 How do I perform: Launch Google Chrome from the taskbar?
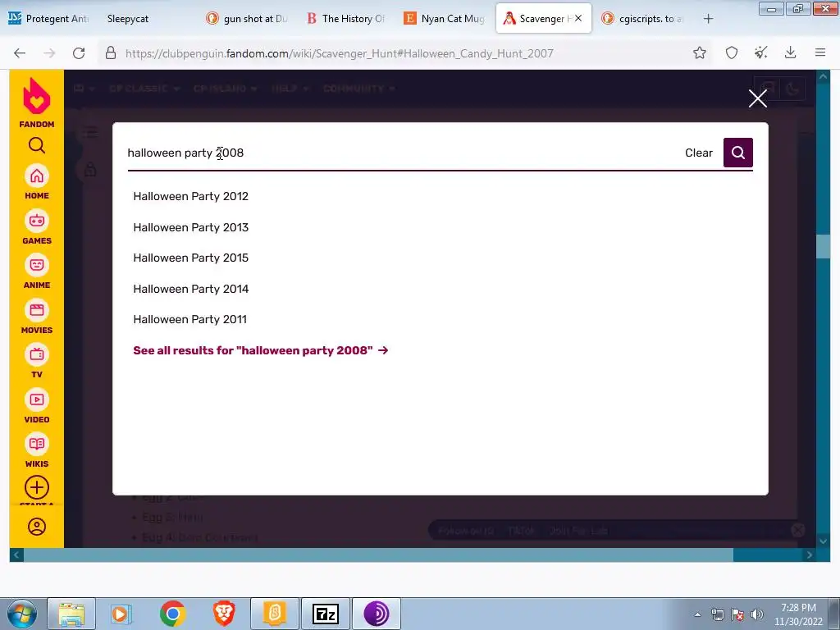click(172, 614)
